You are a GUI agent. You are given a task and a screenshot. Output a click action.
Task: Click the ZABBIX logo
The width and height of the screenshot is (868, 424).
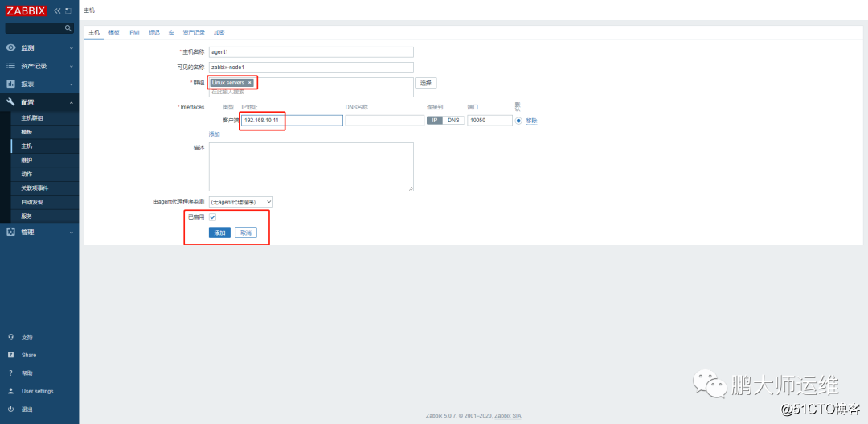click(26, 10)
